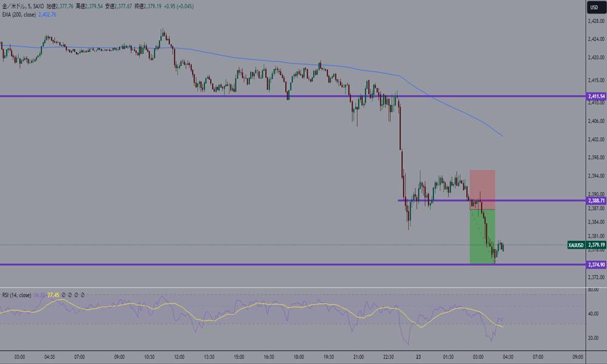Select the EMA (200, close) indicator legend
This screenshot has width=607, height=364.
coord(18,15)
